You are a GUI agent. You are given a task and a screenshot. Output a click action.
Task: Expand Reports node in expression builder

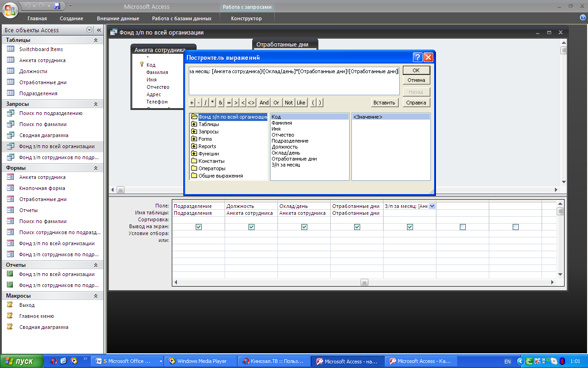coord(194,146)
